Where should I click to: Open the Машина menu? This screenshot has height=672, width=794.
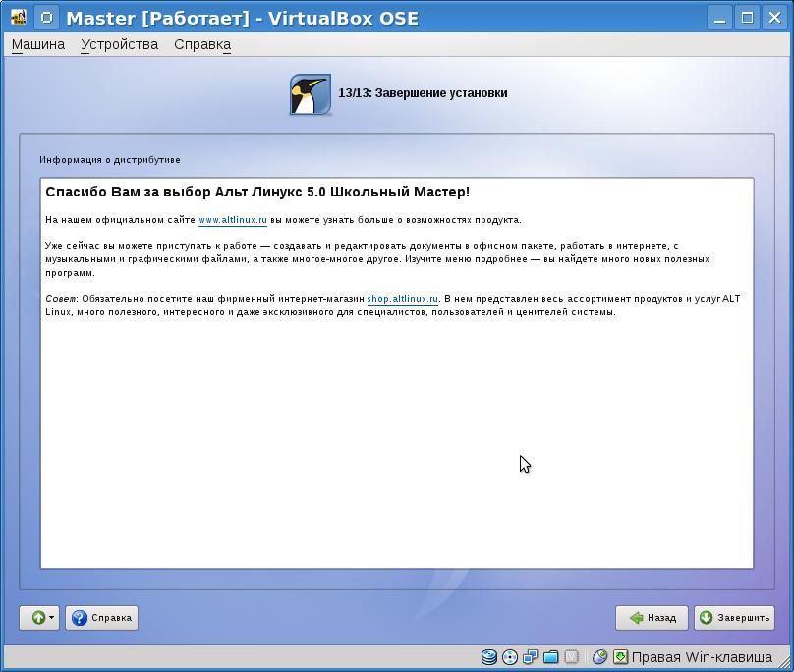38,44
